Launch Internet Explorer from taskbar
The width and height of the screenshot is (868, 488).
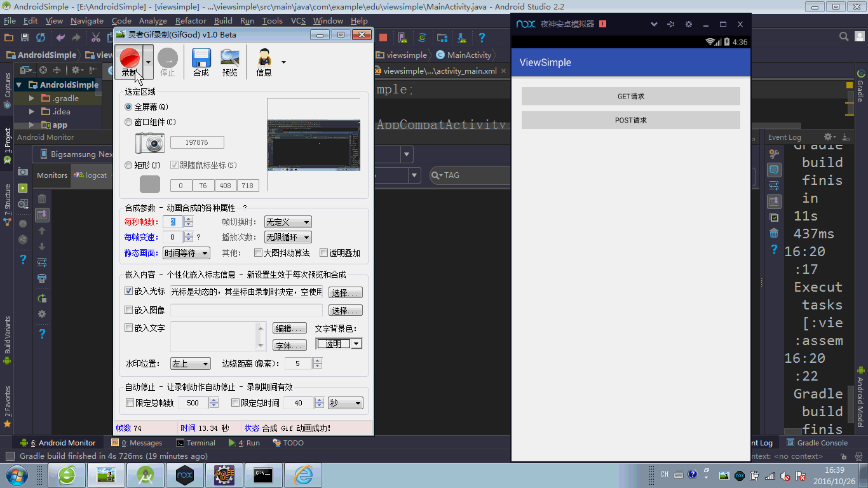tap(303, 475)
